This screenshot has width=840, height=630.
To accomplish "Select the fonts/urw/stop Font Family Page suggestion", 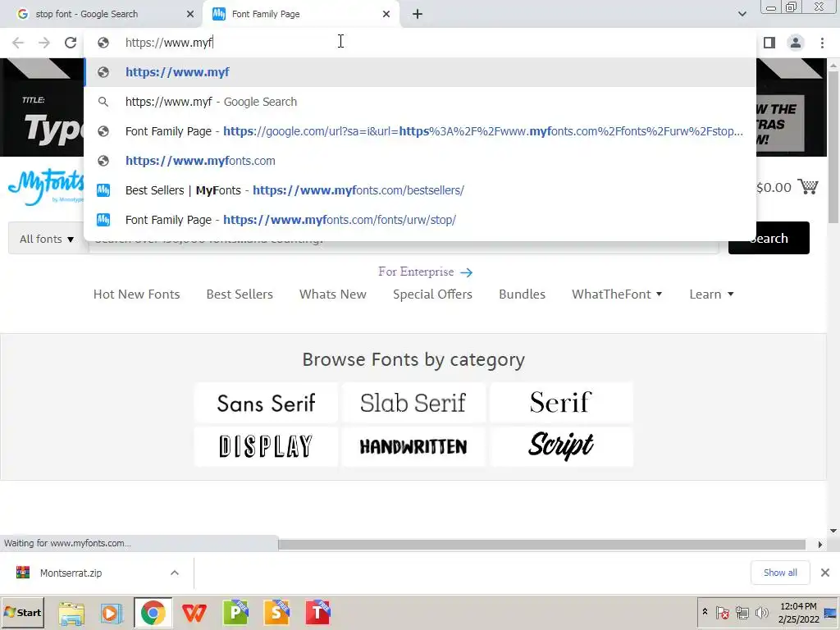I will tap(420, 220).
